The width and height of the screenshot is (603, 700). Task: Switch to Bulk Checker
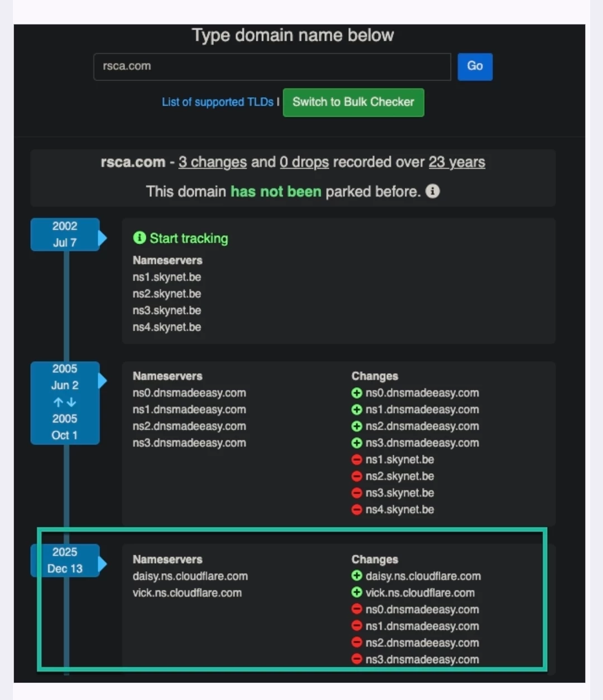click(x=353, y=102)
